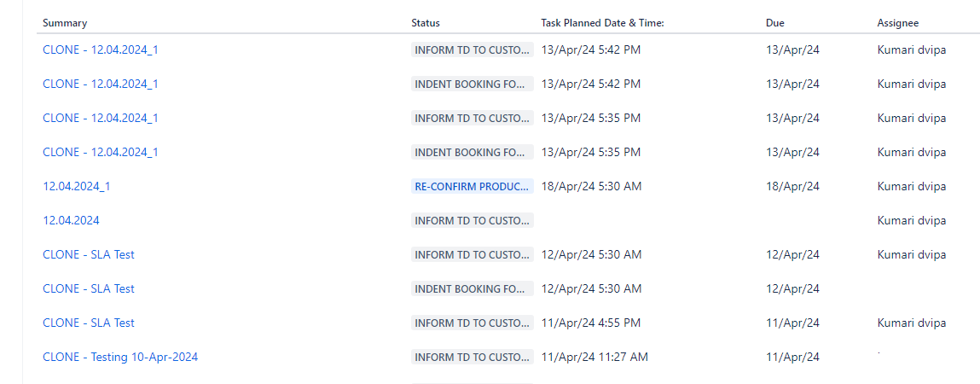Click status badge for CLONE - Testing 10-Apr-2024
Image resolution: width=980 pixels, height=384 pixels.
tap(472, 357)
